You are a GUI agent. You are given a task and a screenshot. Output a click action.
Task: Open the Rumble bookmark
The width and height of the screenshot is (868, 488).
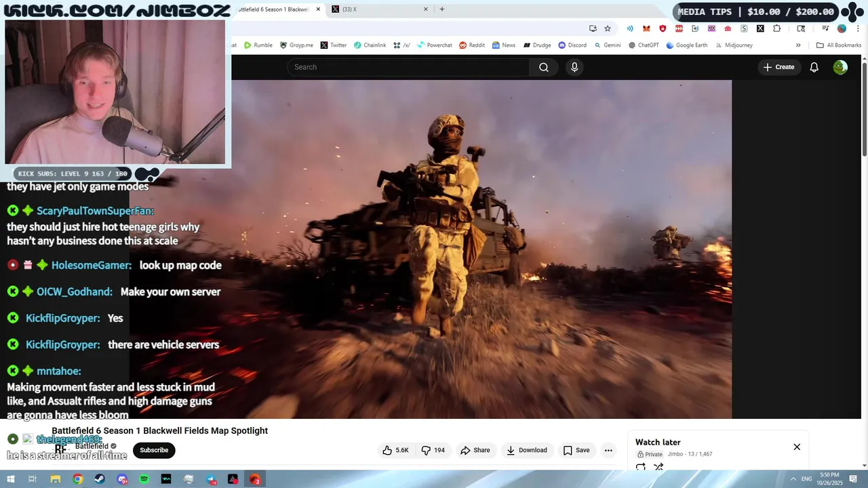point(258,45)
